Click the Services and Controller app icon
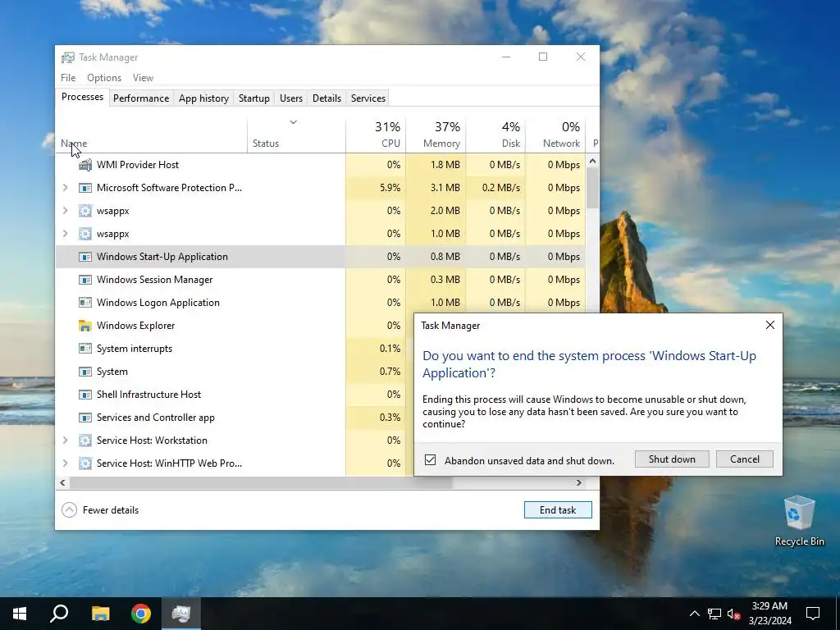This screenshot has height=630, width=840. [85, 418]
